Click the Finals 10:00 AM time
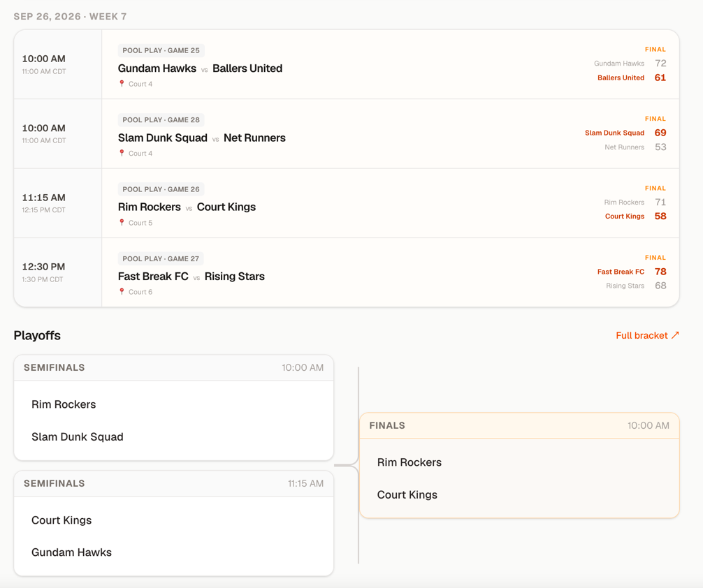This screenshot has width=703, height=588. point(648,426)
